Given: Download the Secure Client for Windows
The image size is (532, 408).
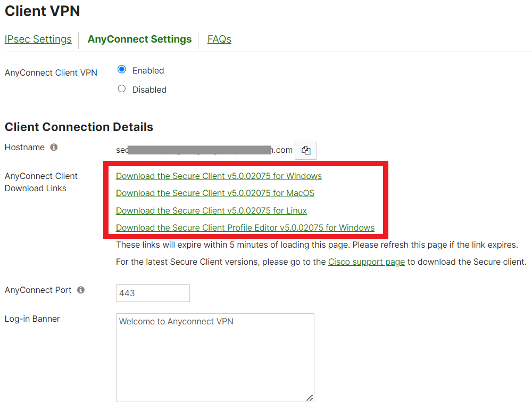Looking at the screenshot, I should tap(219, 176).
